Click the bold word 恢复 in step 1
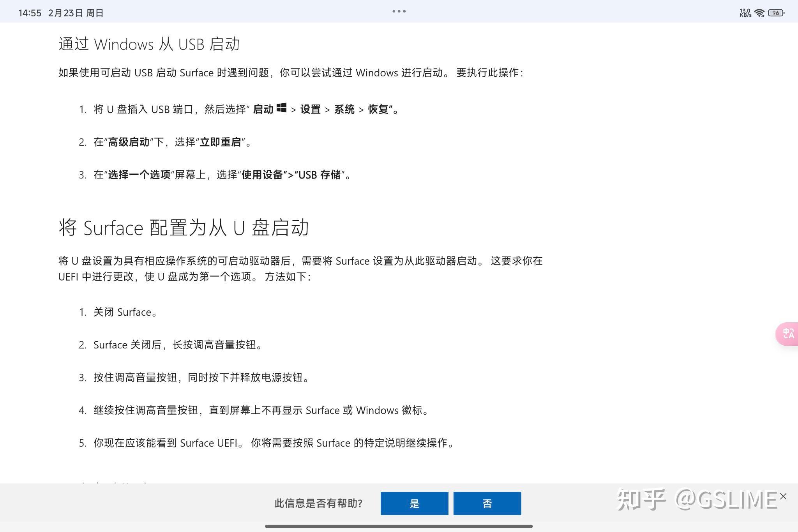Image resolution: width=798 pixels, height=532 pixels. [x=378, y=109]
